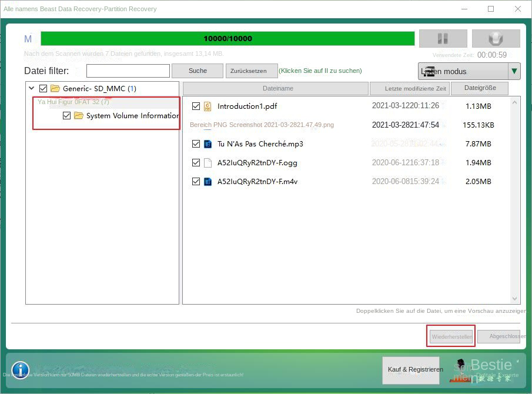Screen dimensions: 532x394
Task: Select the System Volume Information folder label
Action: [x=132, y=116]
